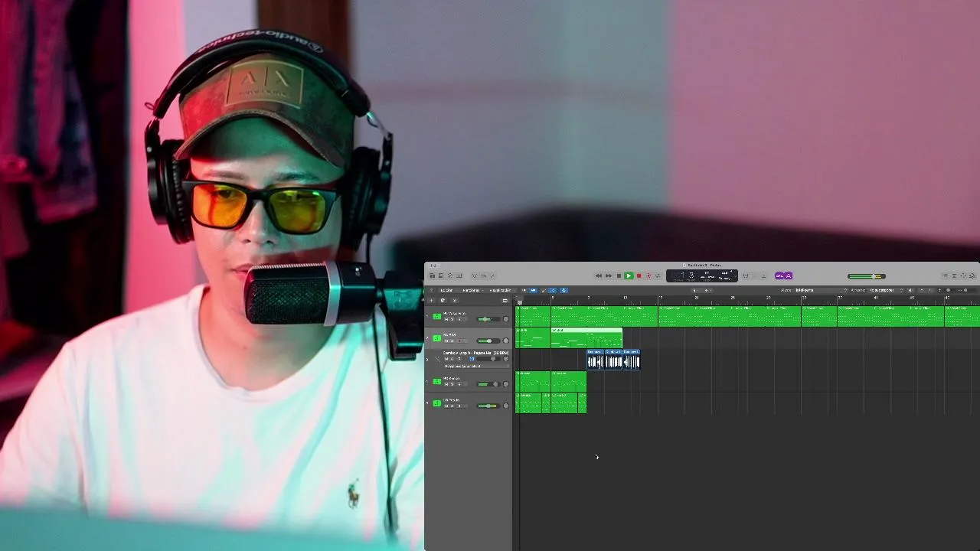Click the fifth track's green instrument icon
The image size is (980, 551).
coord(437,403)
